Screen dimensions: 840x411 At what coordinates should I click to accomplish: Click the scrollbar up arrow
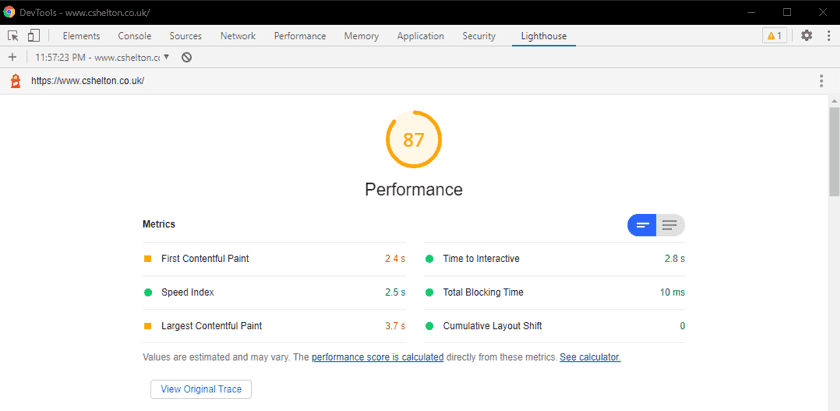coord(834,101)
